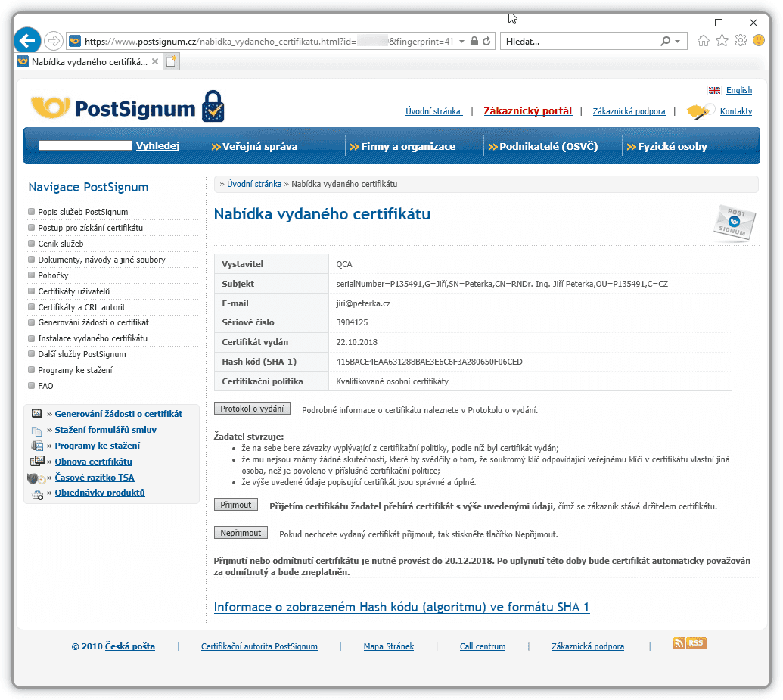This screenshot has width=783, height=700.
Task: Go to Úvodní stránka in header
Action: pos(433,111)
